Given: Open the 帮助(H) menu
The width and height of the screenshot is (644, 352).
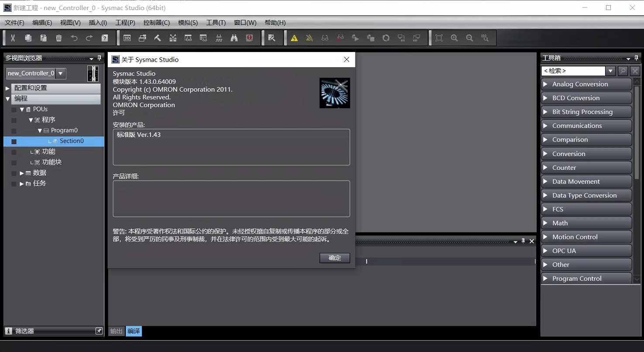Looking at the screenshot, I should [275, 23].
